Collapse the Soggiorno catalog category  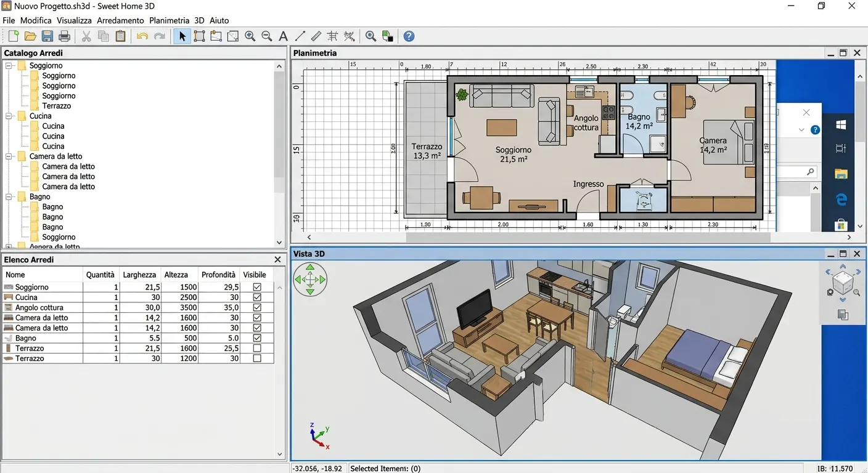9,65
